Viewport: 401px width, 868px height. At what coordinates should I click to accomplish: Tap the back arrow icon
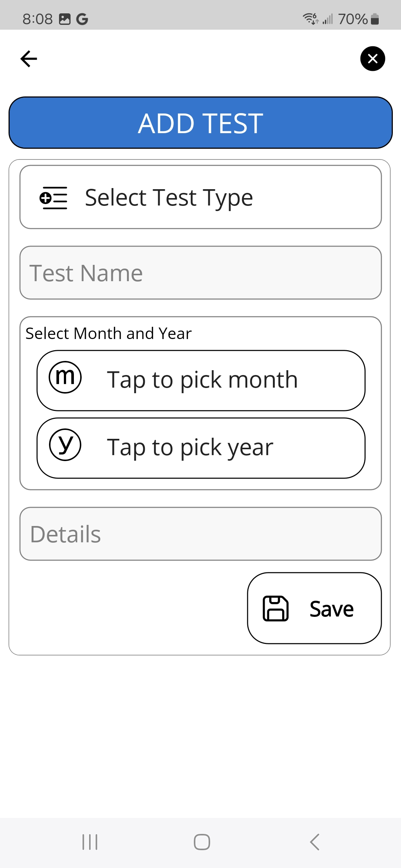click(x=29, y=59)
